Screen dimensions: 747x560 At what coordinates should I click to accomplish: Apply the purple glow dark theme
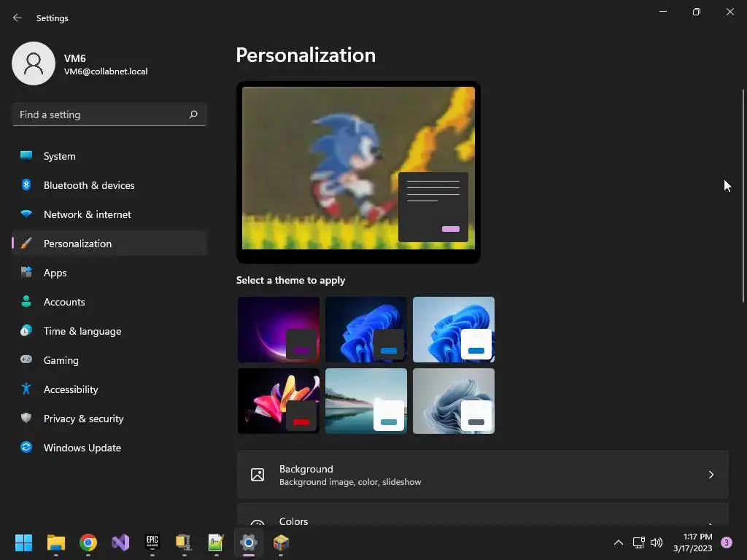coord(279,330)
